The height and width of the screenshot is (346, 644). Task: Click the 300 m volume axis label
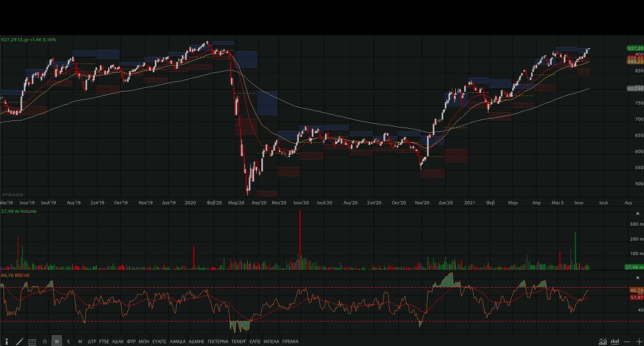636,224
